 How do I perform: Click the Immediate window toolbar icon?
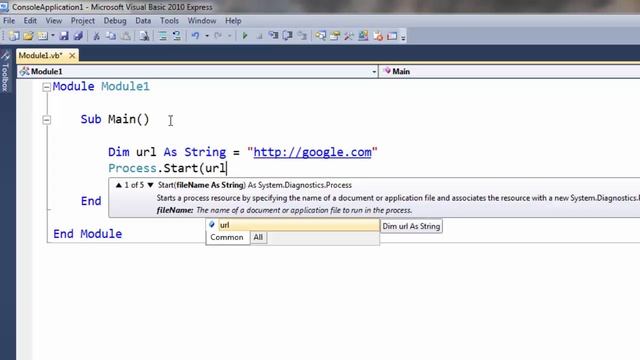[392, 36]
